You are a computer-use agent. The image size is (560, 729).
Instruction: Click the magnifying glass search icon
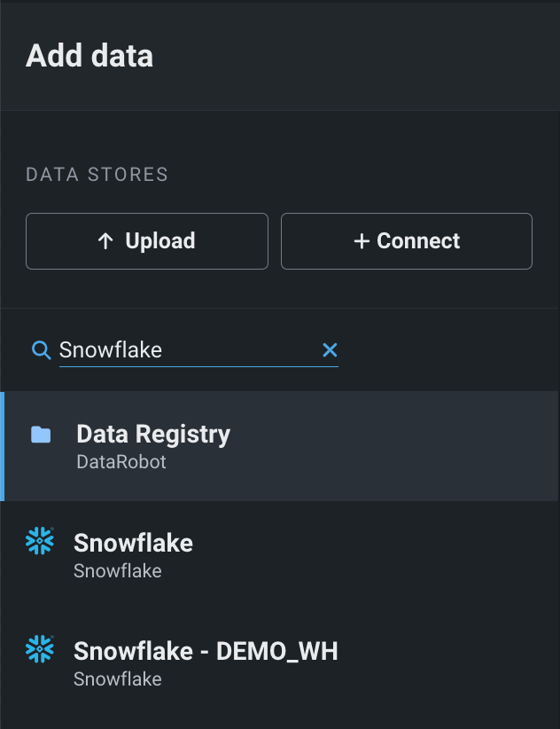[x=41, y=350]
